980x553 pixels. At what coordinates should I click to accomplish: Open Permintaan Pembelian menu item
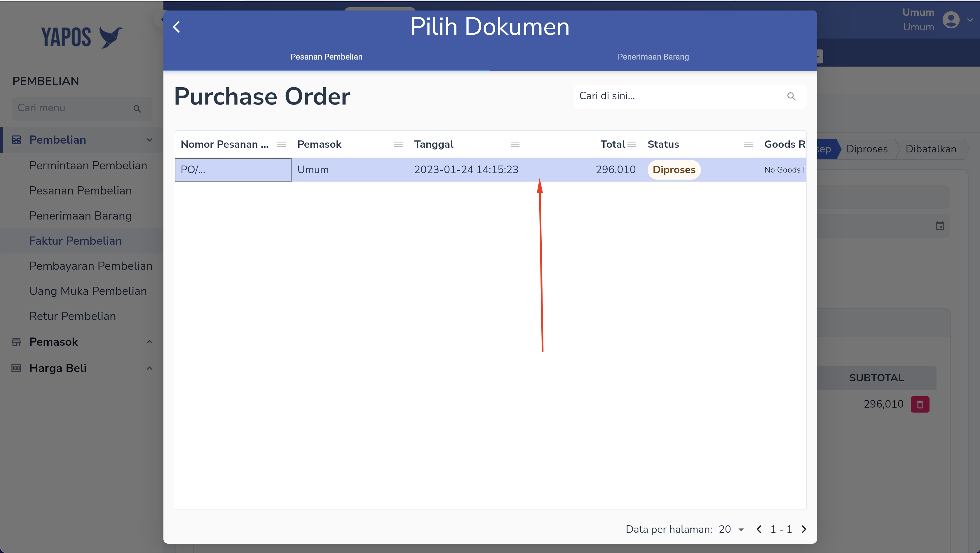[88, 166]
